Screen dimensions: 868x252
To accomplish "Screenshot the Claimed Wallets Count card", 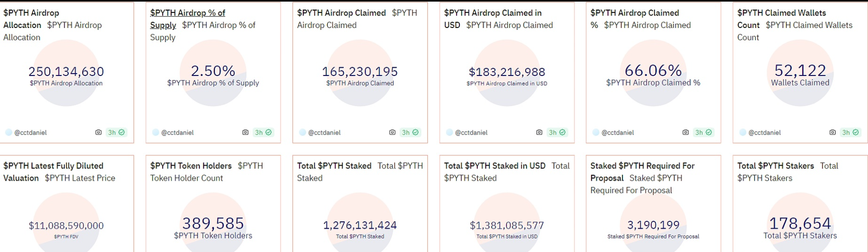I will point(833,133).
